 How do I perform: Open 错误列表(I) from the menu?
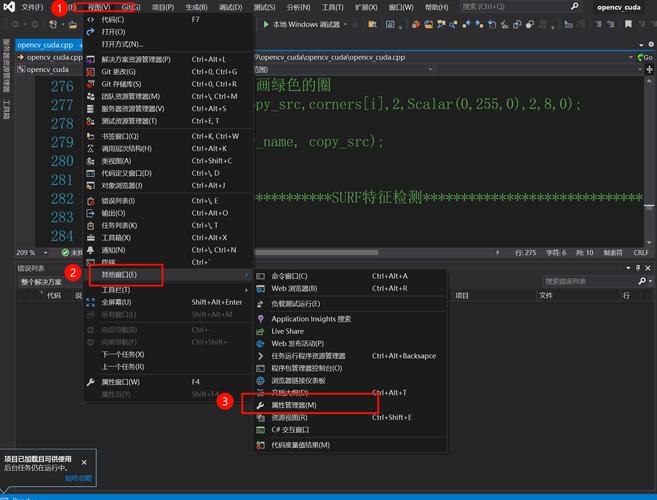click(x=168, y=201)
